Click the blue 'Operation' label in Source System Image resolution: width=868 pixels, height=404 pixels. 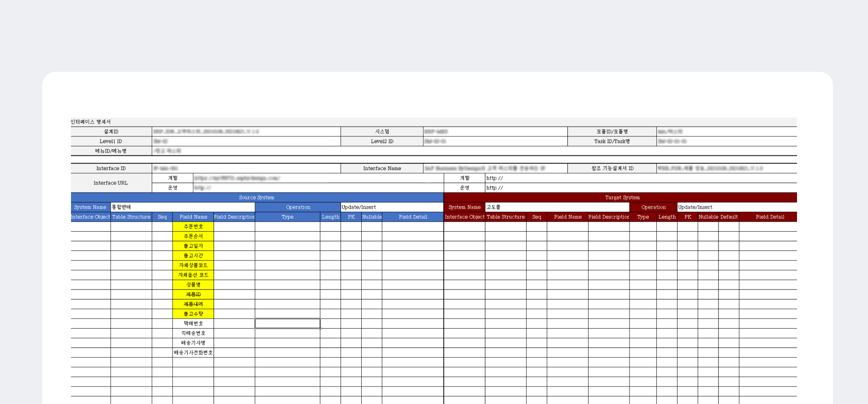[x=298, y=207]
